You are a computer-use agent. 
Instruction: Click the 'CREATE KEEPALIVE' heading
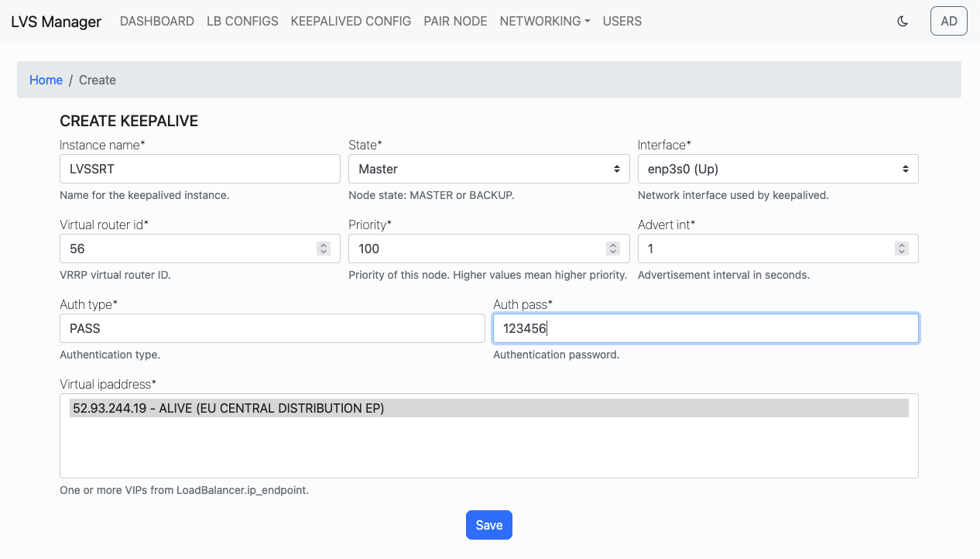click(129, 121)
